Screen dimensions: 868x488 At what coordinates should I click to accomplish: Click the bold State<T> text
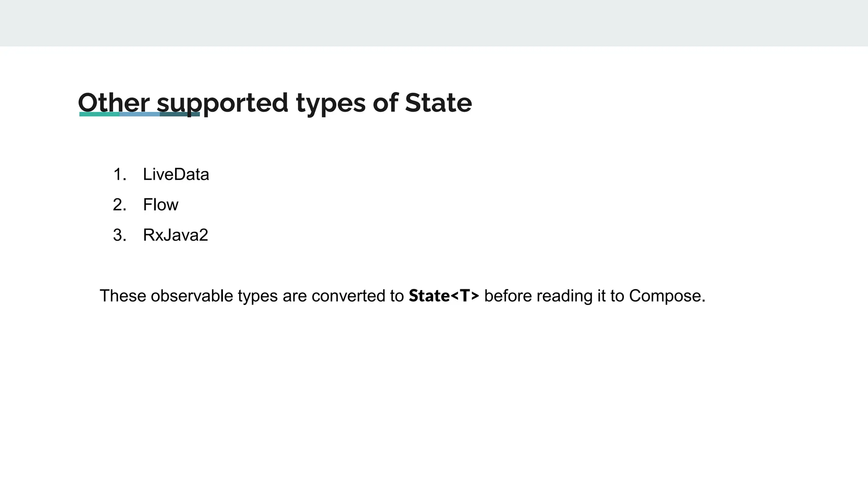click(444, 296)
